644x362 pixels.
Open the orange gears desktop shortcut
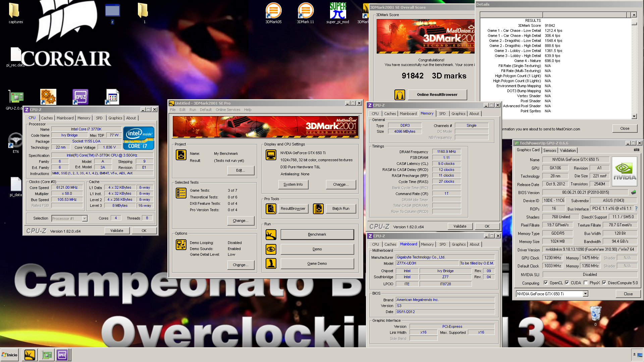pos(48,97)
